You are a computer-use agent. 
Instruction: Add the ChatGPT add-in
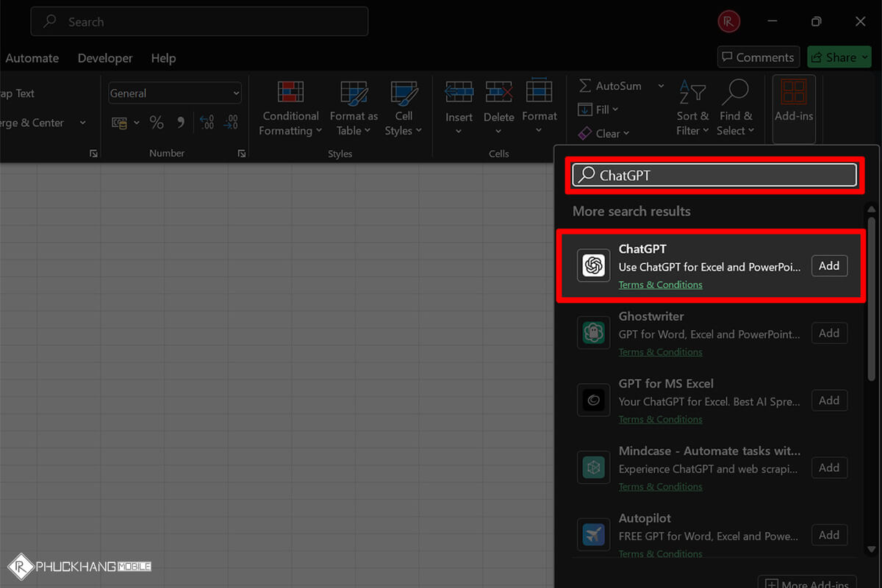tap(829, 266)
